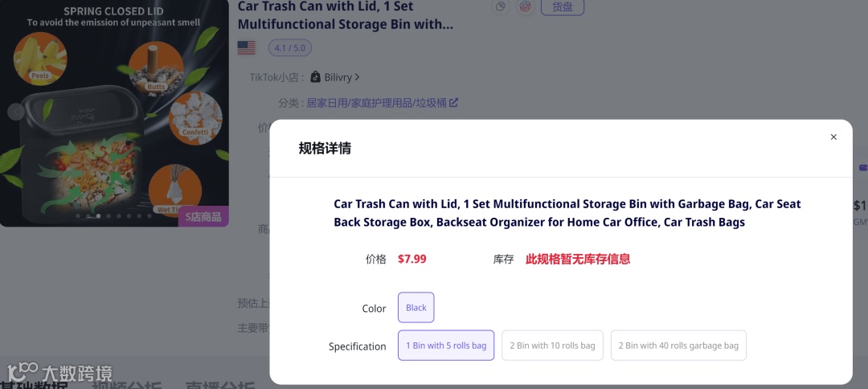Choose 2 Bin with 40 rolls garbage bag
The image size is (868, 389).
(x=678, y=346)
